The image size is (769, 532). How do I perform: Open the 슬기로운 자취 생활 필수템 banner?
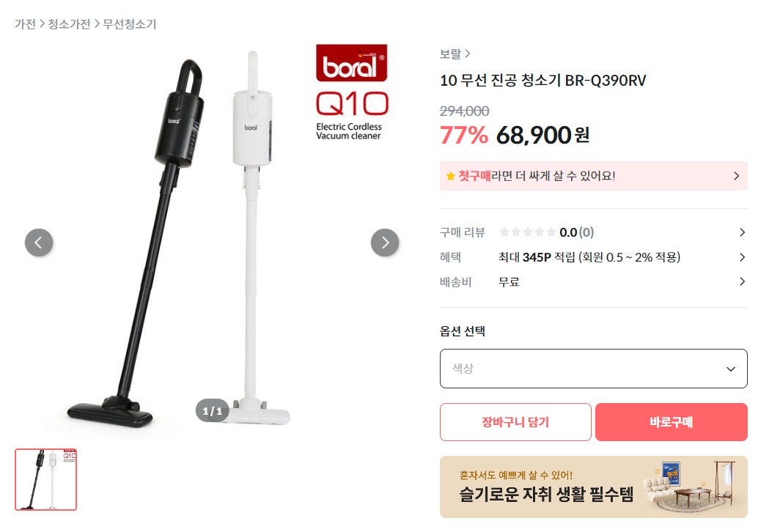coord(593,487)
